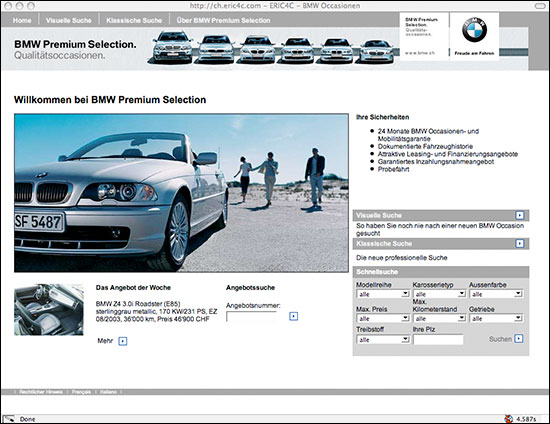Open the BMW Z4 interior thumbnail
This screenshot has height=424, width=550.
tap(49, 310)
